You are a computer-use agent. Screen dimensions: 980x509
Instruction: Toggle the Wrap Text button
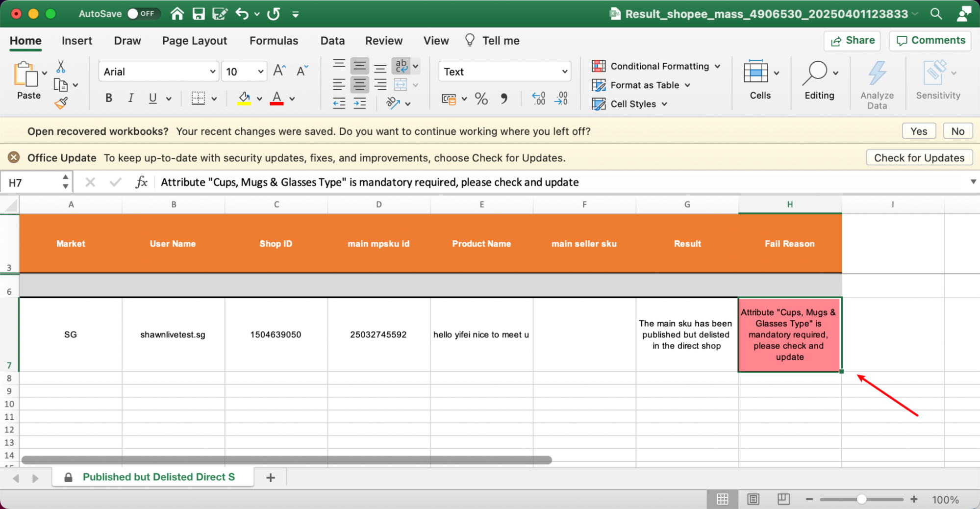click(401, 66)
